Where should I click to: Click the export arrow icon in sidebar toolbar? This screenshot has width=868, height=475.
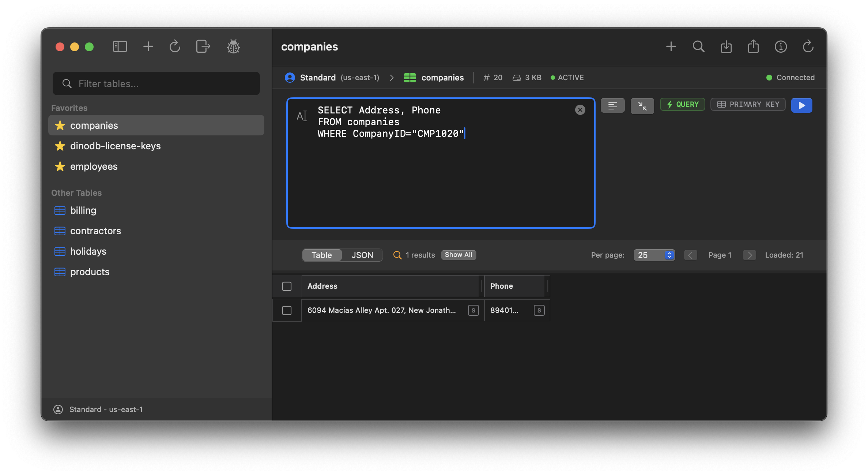point(203,46)
